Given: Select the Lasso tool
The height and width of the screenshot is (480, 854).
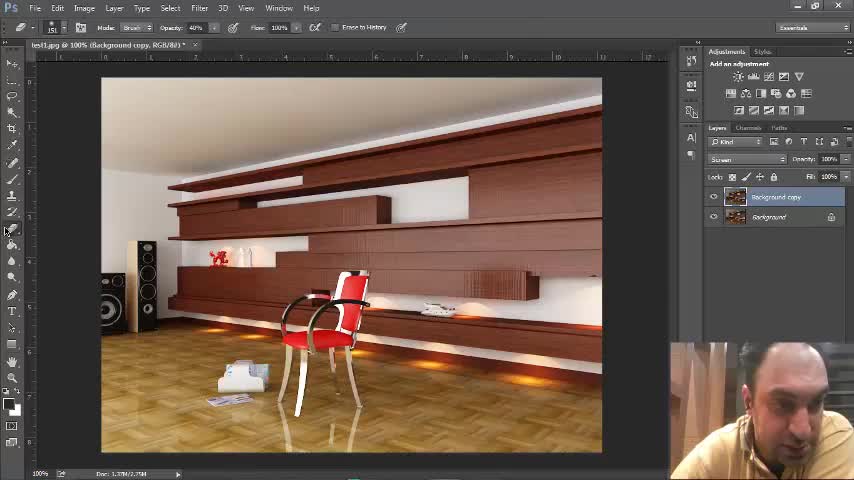Looking at the screenshot, I should pos(11,96).
